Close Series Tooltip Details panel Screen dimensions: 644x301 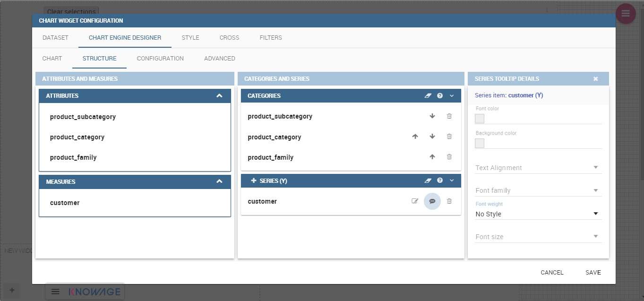[x=596, y=79]
